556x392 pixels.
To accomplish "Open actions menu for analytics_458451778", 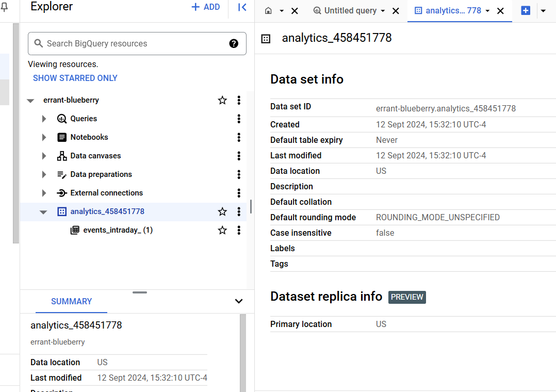I will (239, 212).
